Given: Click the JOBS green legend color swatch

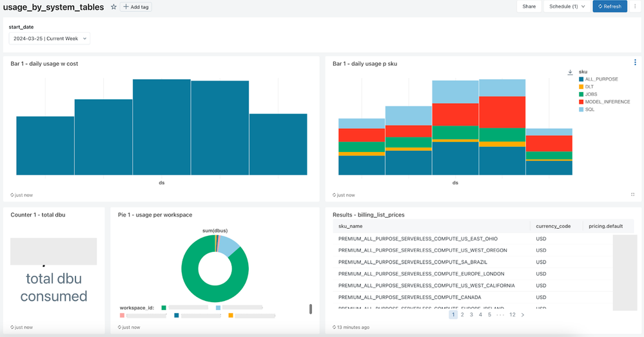Looking at the screenshot, I should click(x=581, y=95).
